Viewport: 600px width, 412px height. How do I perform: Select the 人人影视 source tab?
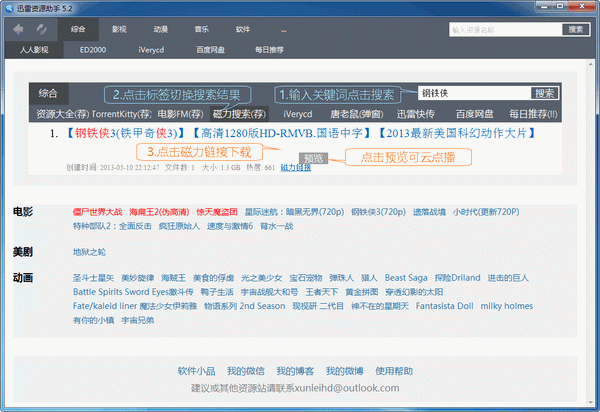34,50
